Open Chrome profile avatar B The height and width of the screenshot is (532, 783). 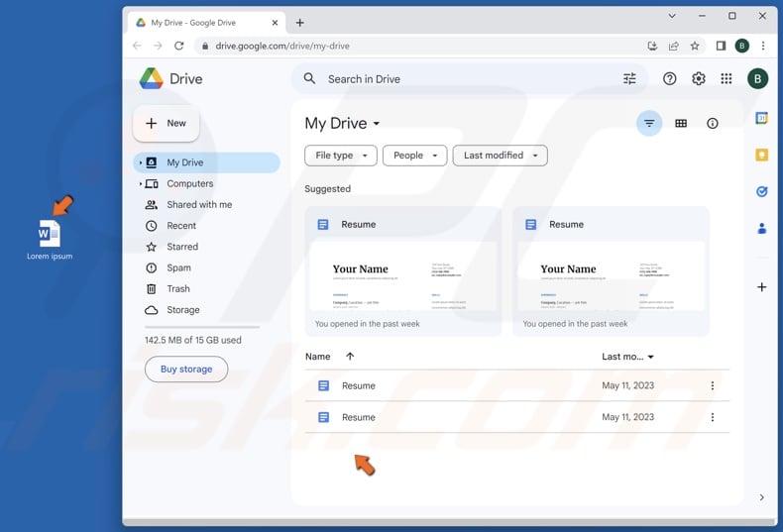point(741,46)
